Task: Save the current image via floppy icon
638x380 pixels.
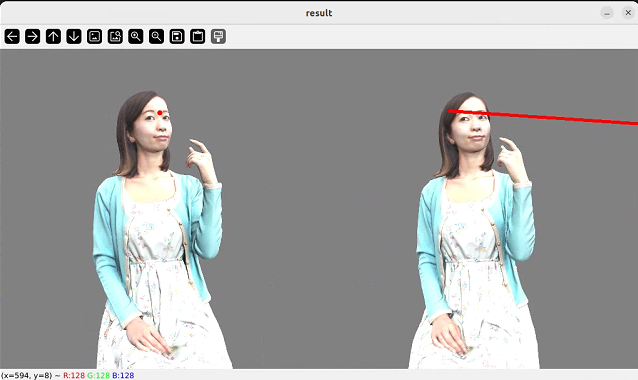Action: coord(177,37)
